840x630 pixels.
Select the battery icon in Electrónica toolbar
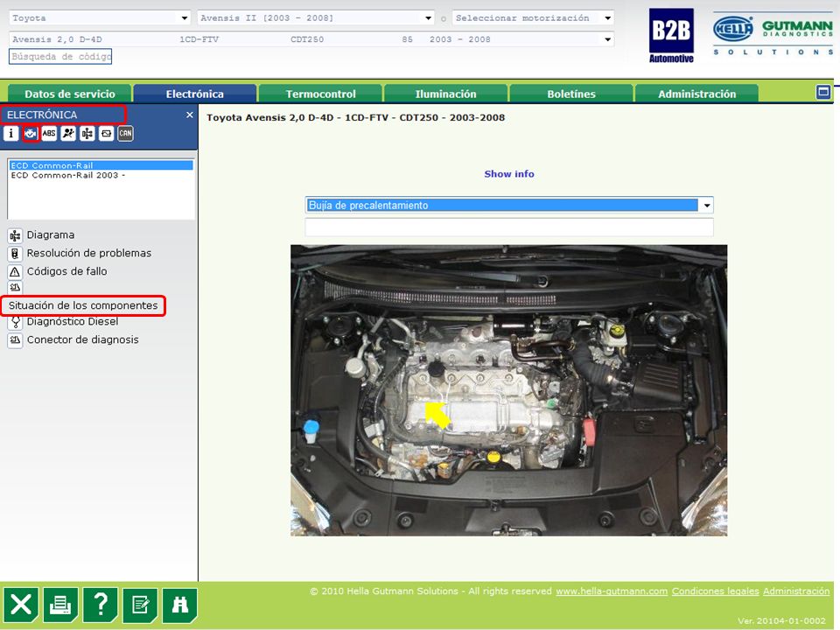coord(106,133)
